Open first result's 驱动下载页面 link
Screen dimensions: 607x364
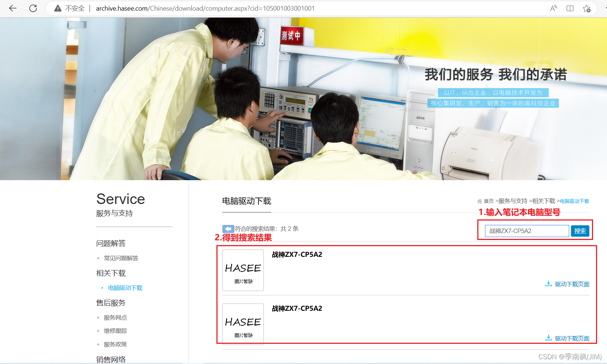coord(572,284)
